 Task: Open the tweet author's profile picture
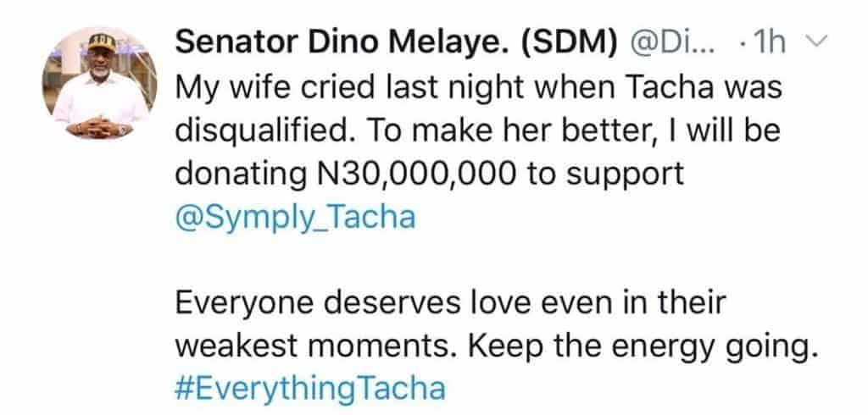click(x=96, y=84)
